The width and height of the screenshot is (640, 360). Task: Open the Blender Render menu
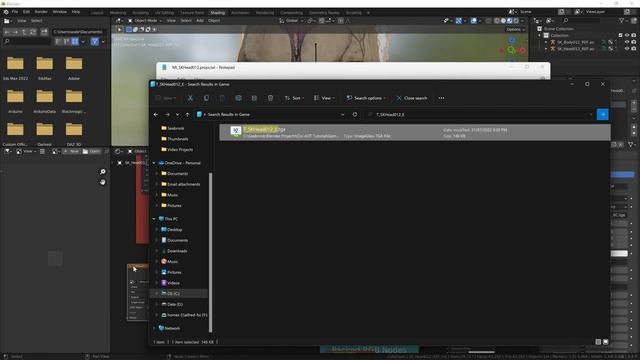point(41,12)
